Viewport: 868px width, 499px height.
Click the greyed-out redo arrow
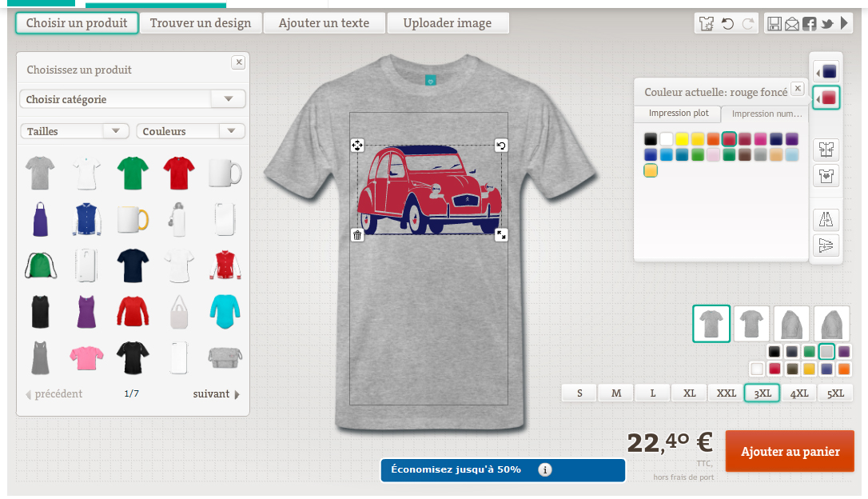pos(748,23)
